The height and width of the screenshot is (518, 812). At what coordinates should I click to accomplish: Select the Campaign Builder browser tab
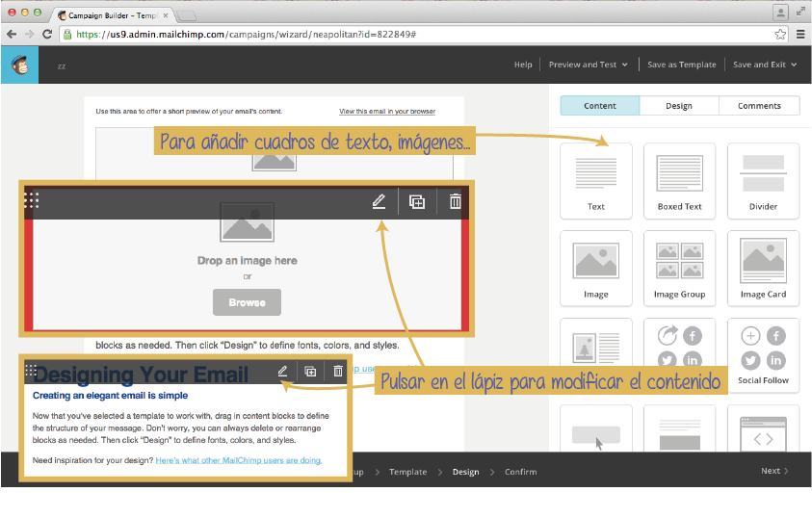pos(112,15)
